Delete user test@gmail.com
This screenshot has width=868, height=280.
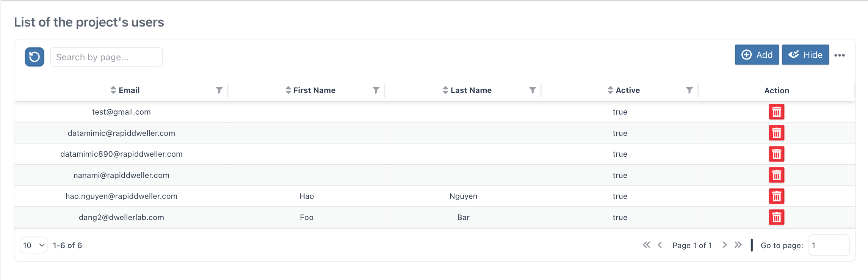click(x=777, y=112)
